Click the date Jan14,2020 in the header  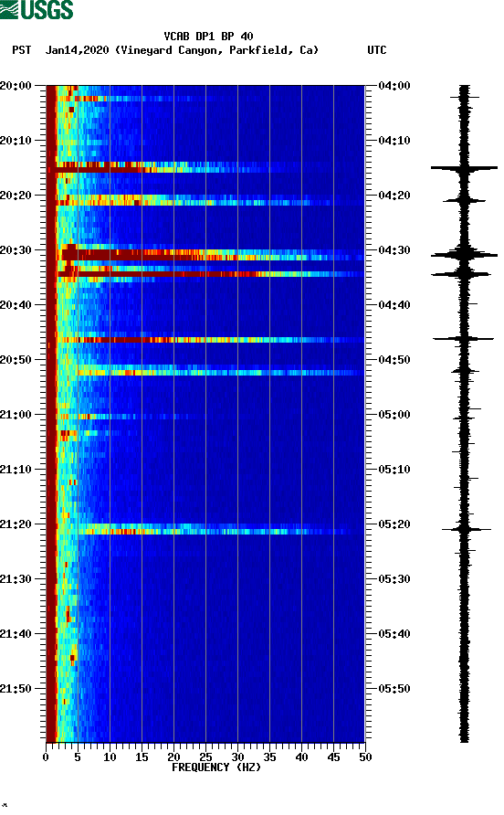pos(77,50)
